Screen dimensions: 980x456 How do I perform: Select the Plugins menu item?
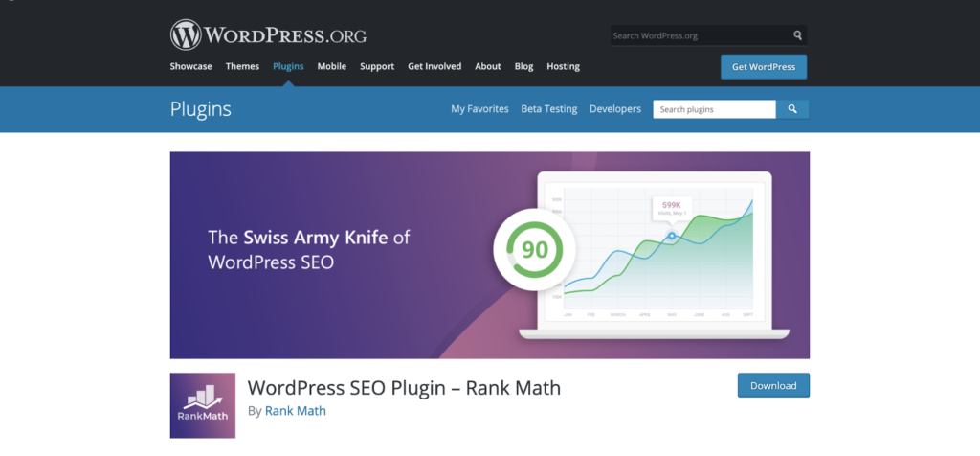click(288, 66)
